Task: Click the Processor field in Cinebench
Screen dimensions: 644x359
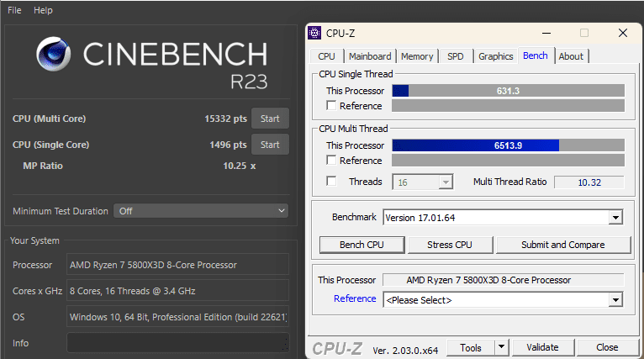Action: click(x=178, y=265)
